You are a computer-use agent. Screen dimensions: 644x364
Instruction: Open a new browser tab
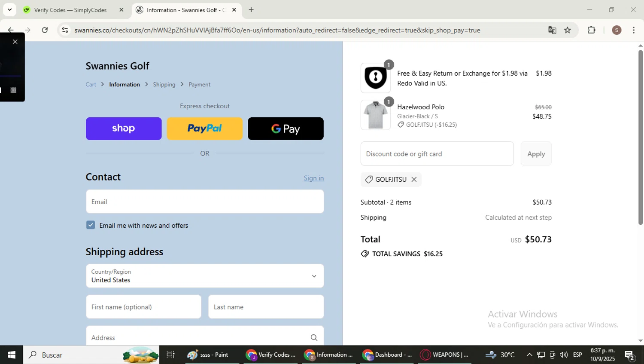coord(251,9)
